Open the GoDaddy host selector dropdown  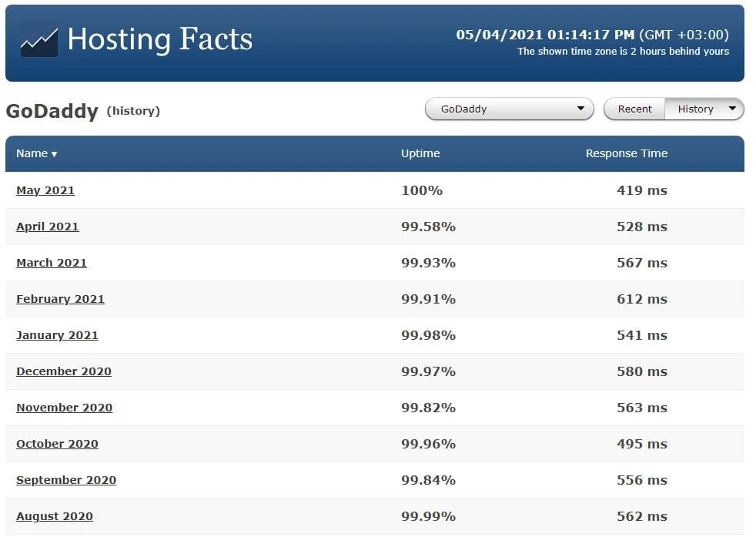pyautogui.click(x=509, y=109)
